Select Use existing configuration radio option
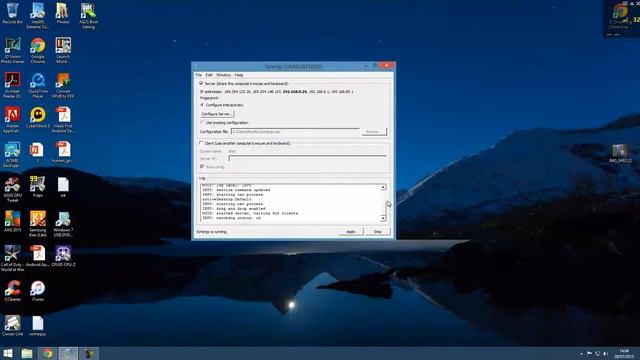The height and width of the screenshot is (360, 640). click(x=202, y=122)
